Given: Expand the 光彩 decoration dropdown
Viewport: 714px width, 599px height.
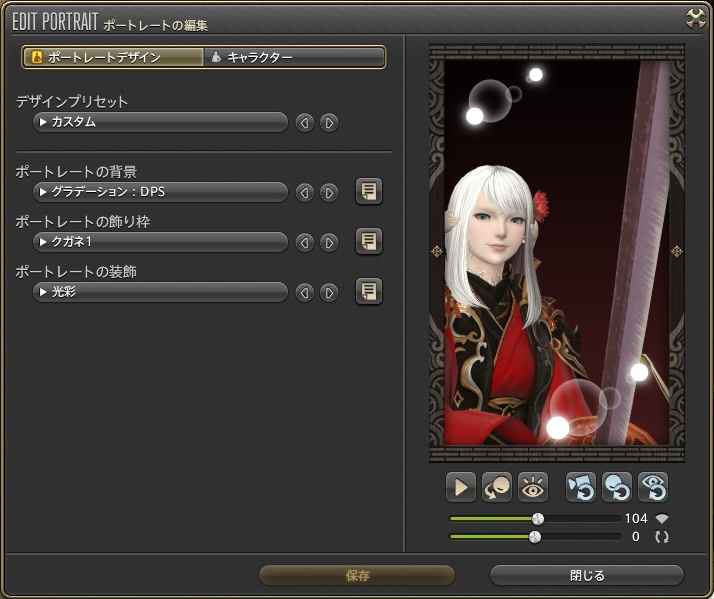Looking at the screenshot, I should pos(160,291).
